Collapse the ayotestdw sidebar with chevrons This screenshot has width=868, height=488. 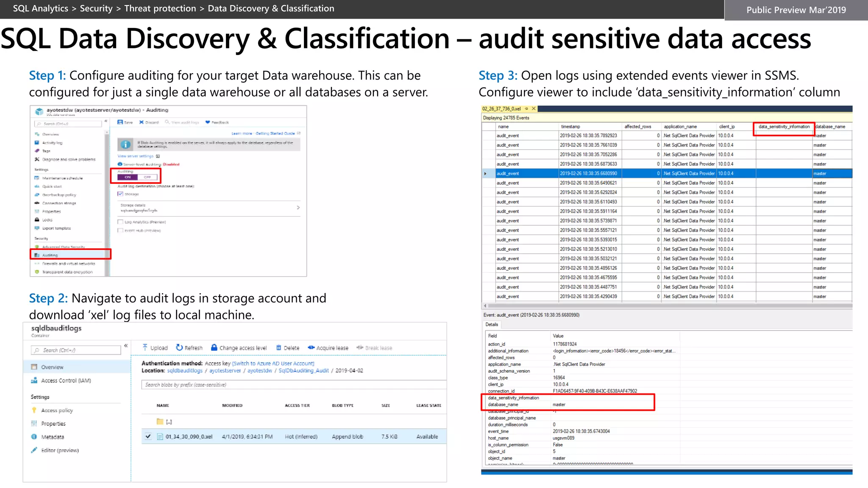(106, 122)
